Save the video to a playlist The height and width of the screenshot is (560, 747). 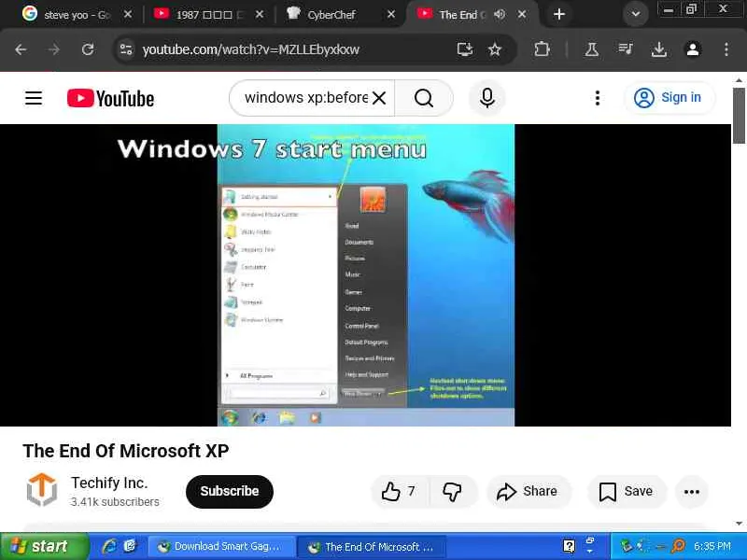coord(626,492)
